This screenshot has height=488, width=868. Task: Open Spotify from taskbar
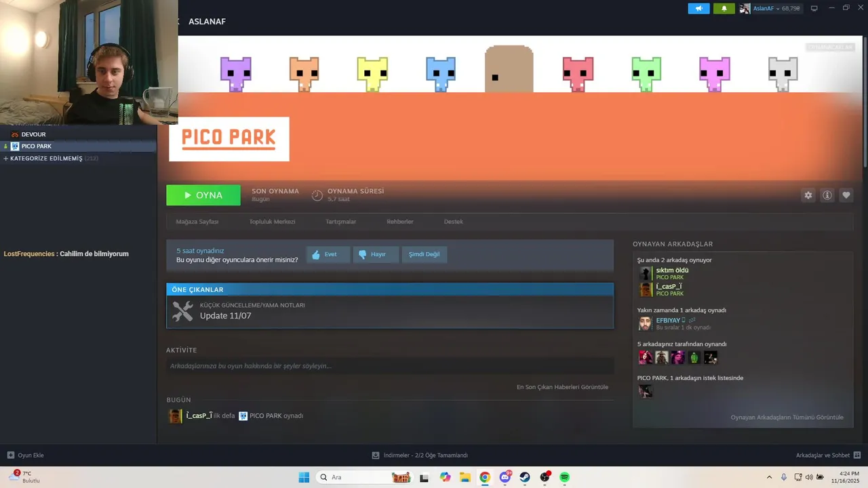(x=564, y=477)
